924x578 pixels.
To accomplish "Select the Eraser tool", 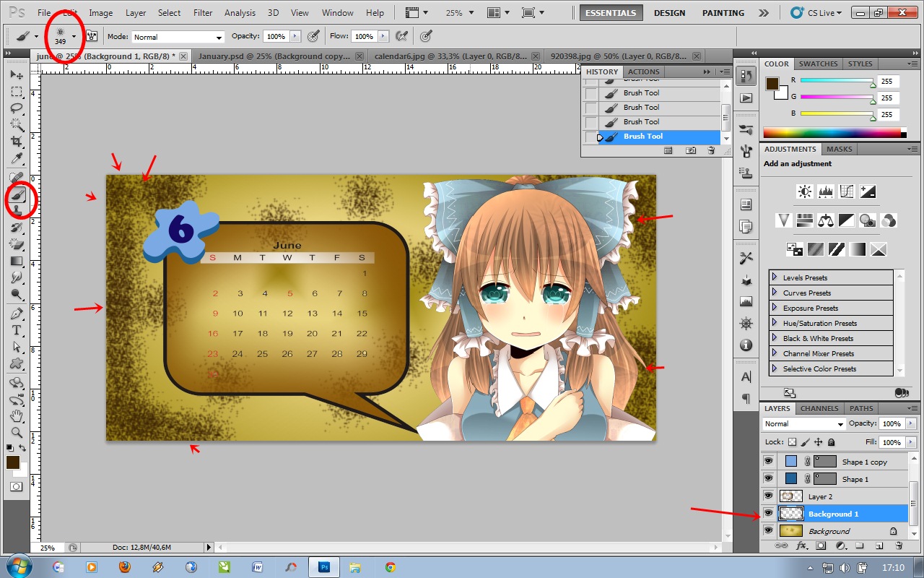I will point(17,244).
